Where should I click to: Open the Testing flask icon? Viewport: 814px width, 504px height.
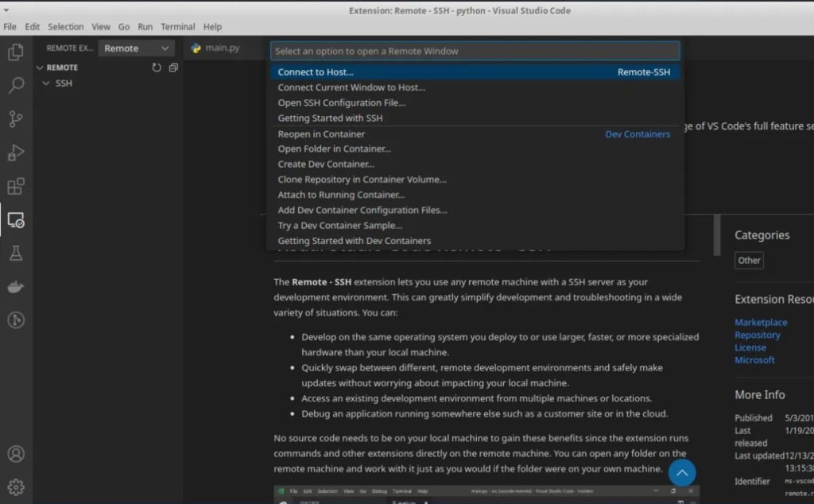tap(16, 254)
